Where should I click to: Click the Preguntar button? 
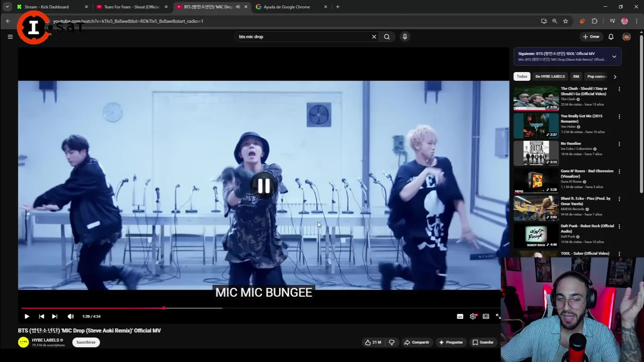tap(451, 342)
